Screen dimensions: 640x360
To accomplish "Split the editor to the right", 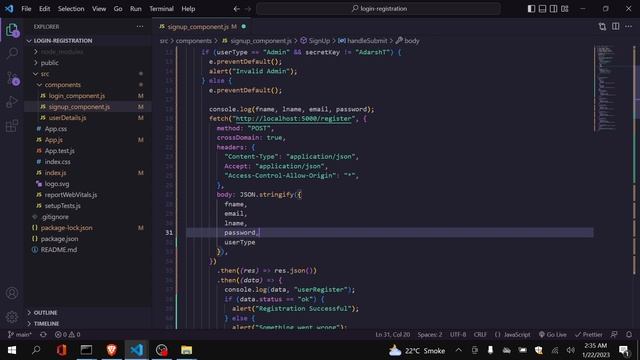I will click(x=616, y=27).
